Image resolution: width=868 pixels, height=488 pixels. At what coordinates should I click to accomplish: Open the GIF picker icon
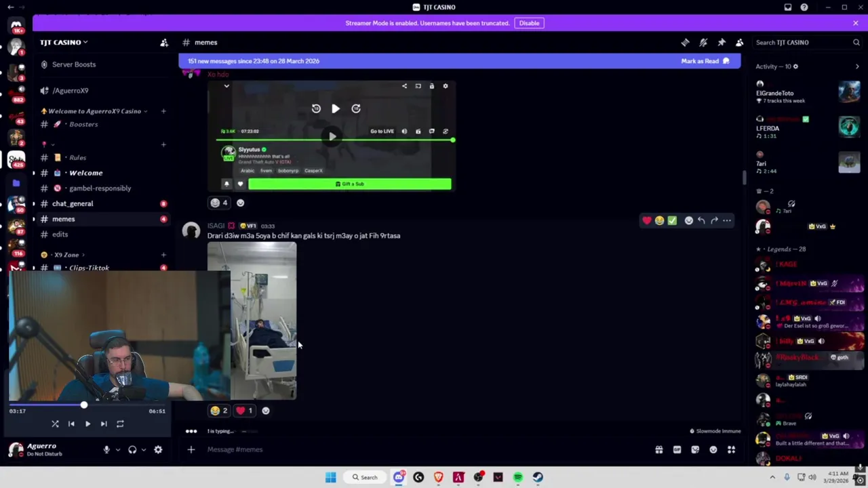tap(677, 449)
